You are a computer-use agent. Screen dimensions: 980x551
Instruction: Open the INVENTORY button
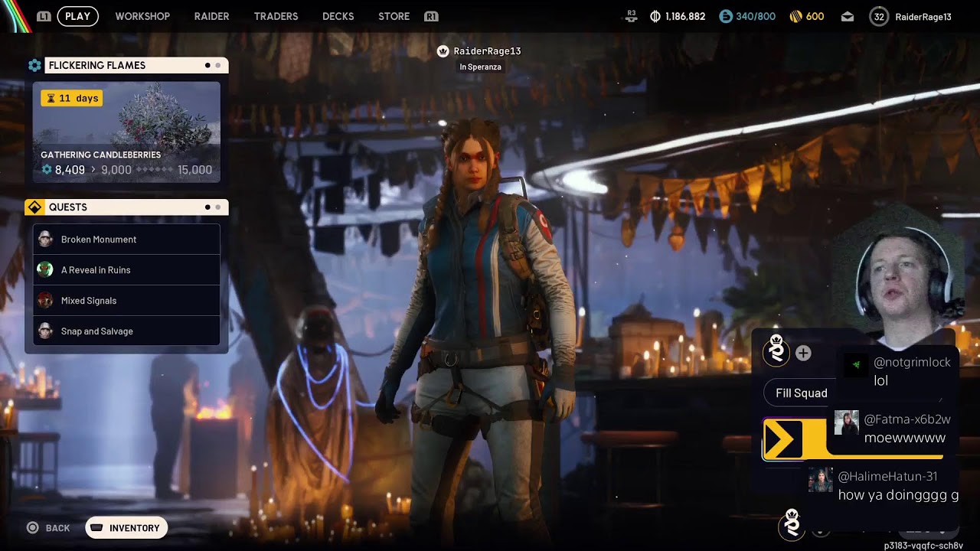tap(126, 528)
